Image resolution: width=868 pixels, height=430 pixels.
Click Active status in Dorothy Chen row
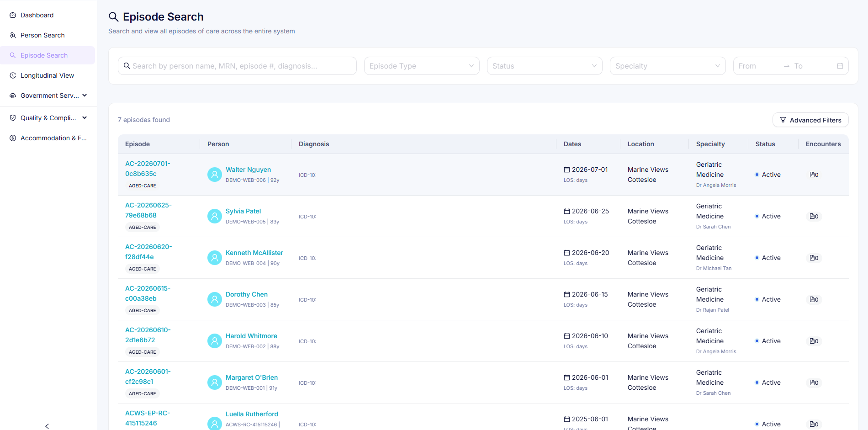768,299
